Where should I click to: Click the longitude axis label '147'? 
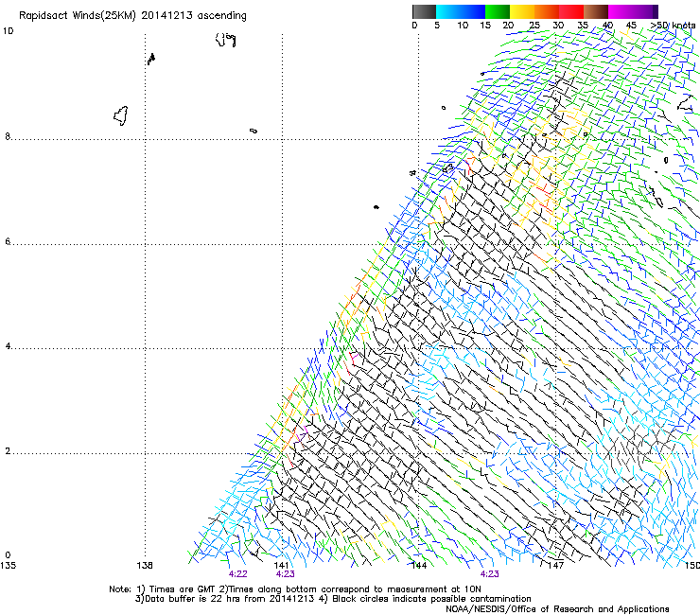point(555,566)
